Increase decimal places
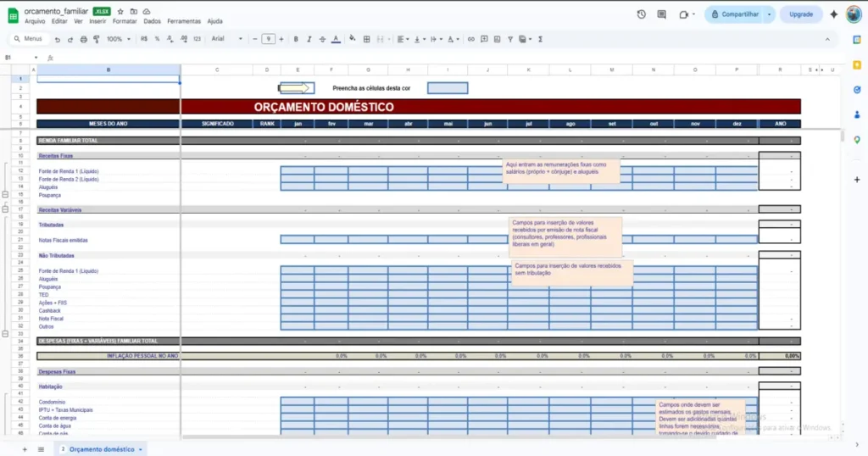 click(x=184, y=39)
